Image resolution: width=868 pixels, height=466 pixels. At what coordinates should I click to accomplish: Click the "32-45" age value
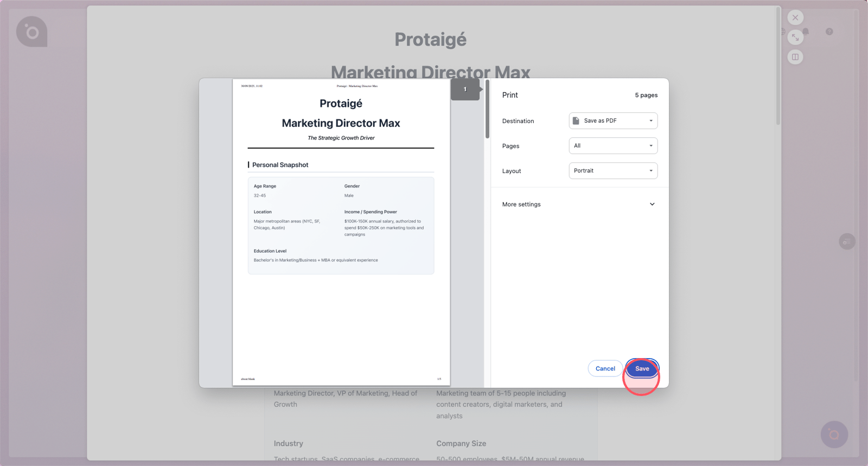point(260,195)
